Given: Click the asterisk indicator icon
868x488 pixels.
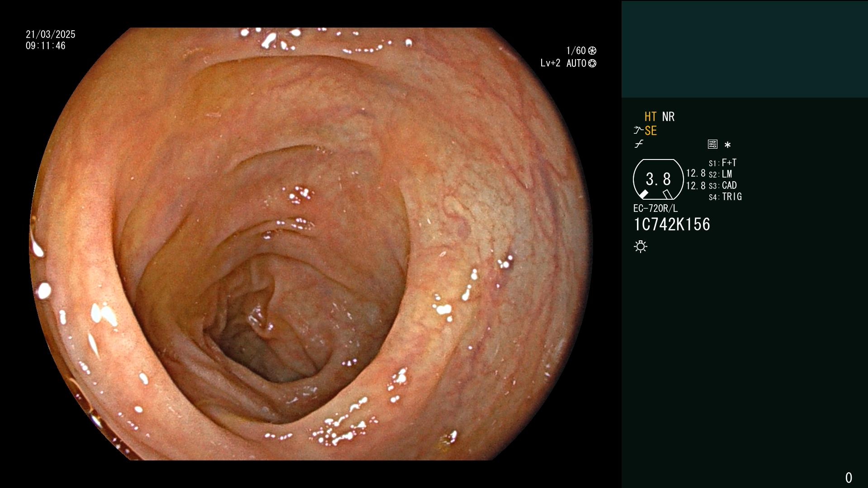Looking at the screenshot, I should point(727,145).
